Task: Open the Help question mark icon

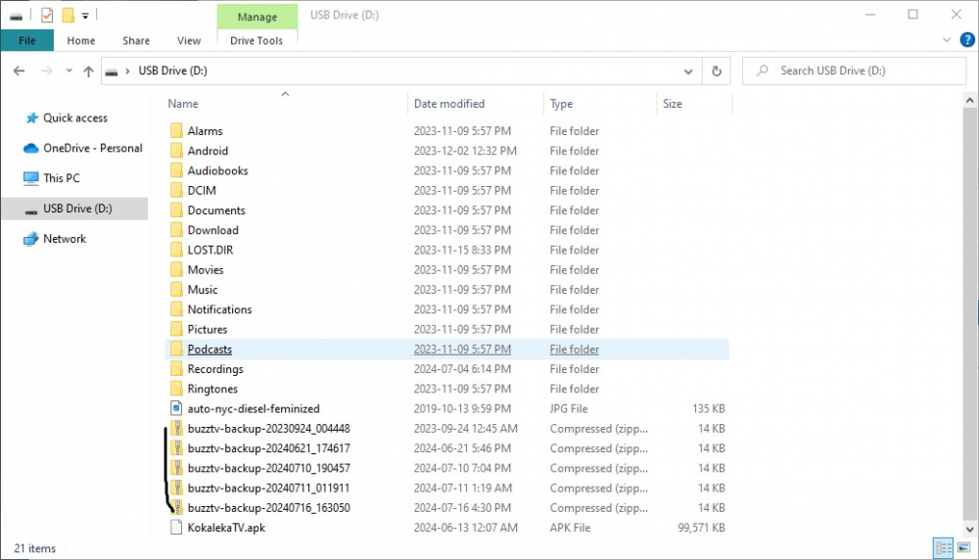Action: point(967,40)
